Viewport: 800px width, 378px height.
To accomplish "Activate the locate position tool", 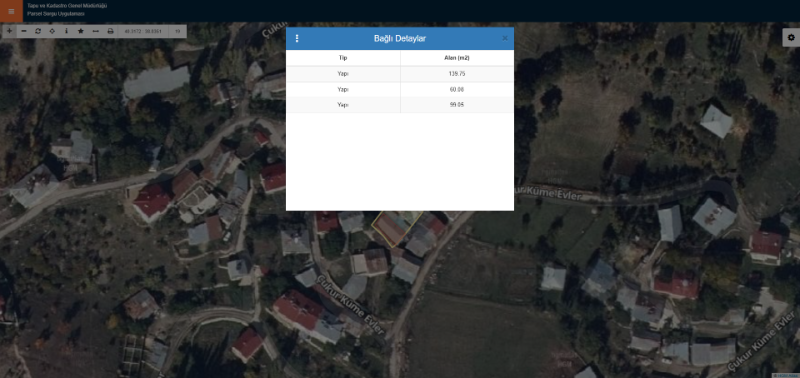I will [x=52, y=31].
